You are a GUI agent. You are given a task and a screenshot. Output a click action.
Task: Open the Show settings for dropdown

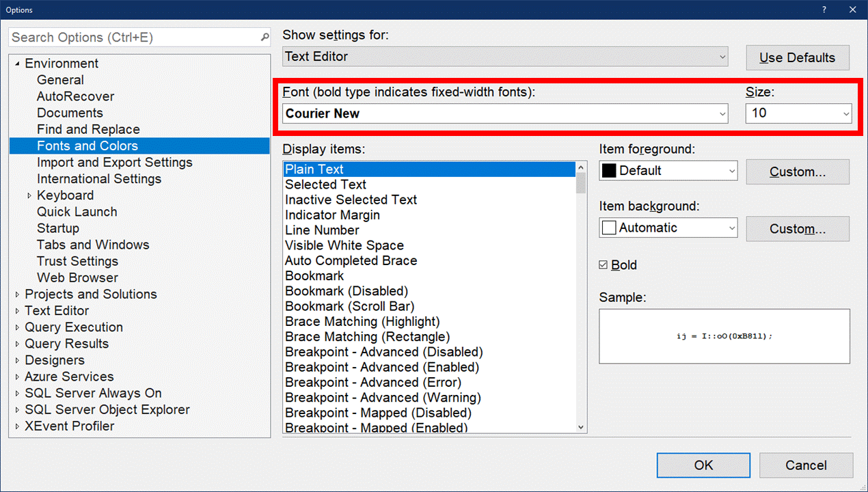point(722,57)
